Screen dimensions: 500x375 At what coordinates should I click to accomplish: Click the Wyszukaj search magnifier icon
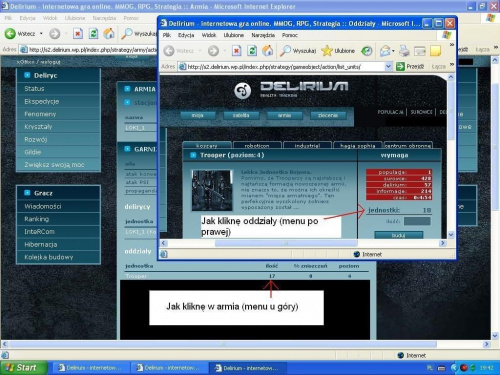pyautogui.click(x=285, y=51)
